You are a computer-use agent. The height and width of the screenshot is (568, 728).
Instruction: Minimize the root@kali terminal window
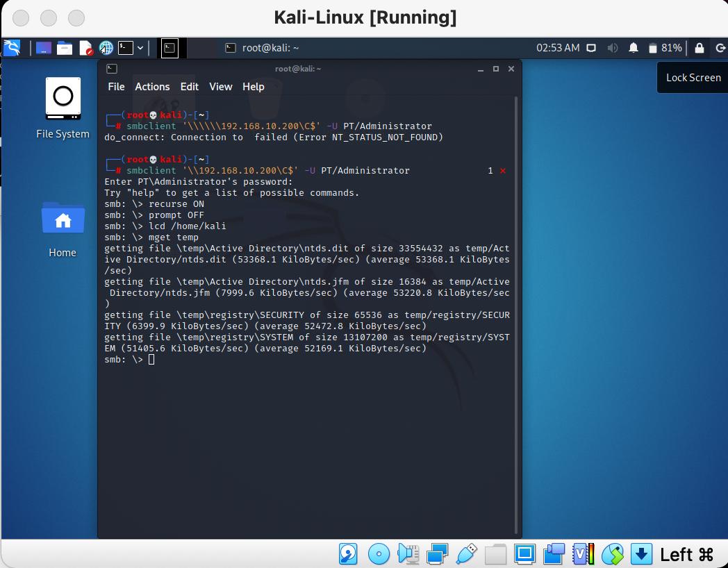[x=481, y=69]
